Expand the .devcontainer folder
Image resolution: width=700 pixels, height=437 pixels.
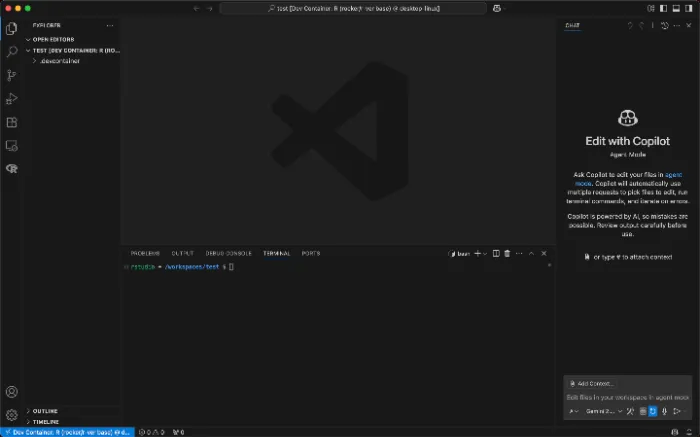click(60, 61)
